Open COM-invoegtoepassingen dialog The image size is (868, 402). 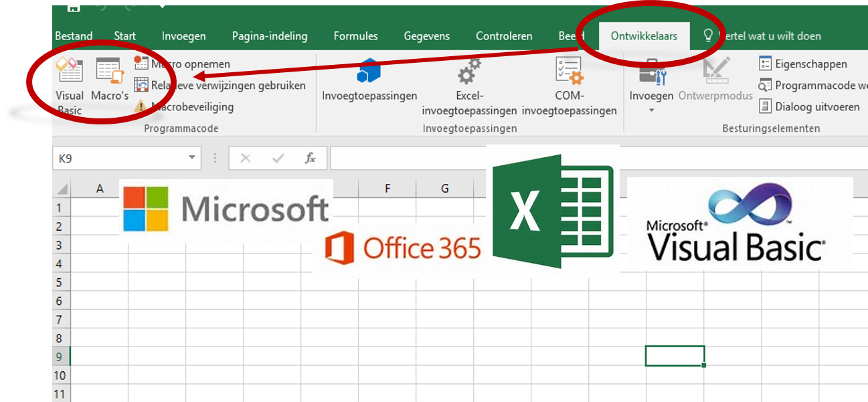(569, 86)
